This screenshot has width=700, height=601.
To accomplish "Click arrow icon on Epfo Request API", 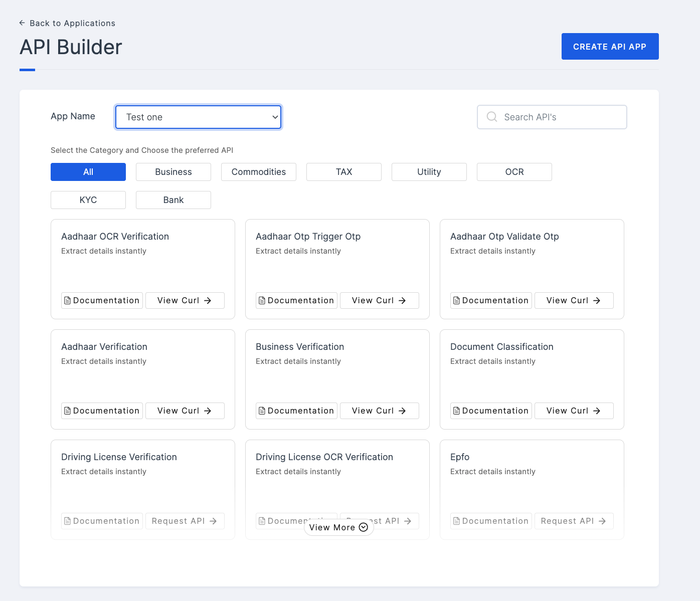I will pyautogui.click(x=602, y=521).
